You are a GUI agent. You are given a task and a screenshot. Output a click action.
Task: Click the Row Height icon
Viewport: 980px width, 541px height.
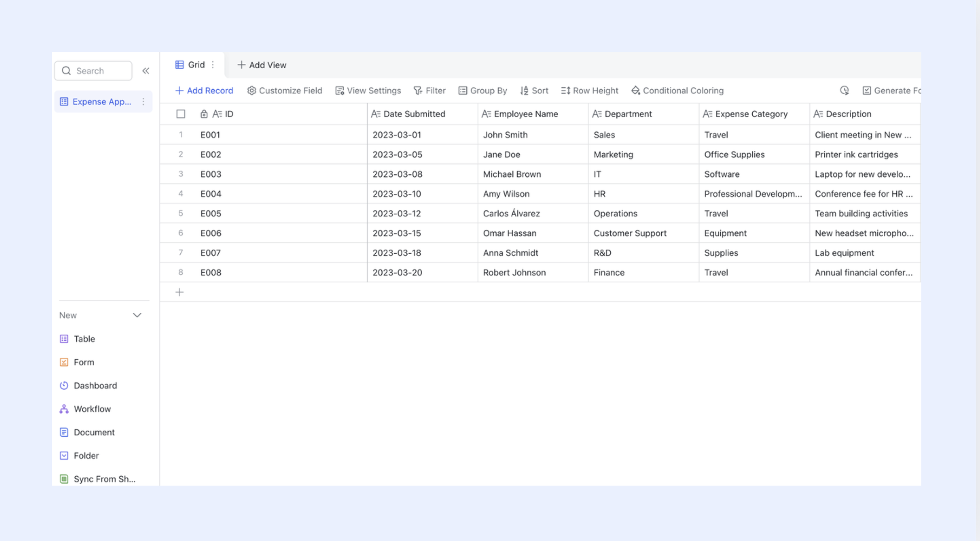[x=565, y=91]
